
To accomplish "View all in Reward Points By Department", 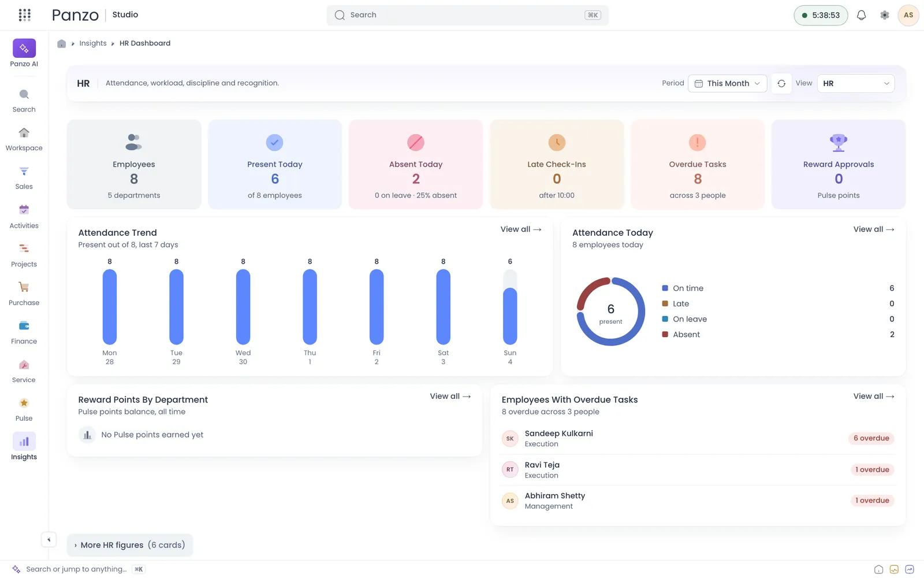I will click(x=450, y=397).
